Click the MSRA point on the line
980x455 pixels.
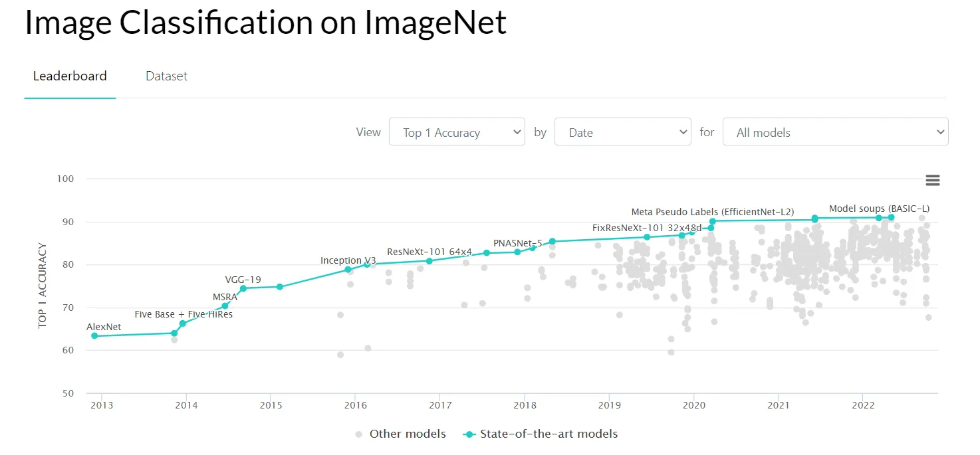(x=225, y=306)
